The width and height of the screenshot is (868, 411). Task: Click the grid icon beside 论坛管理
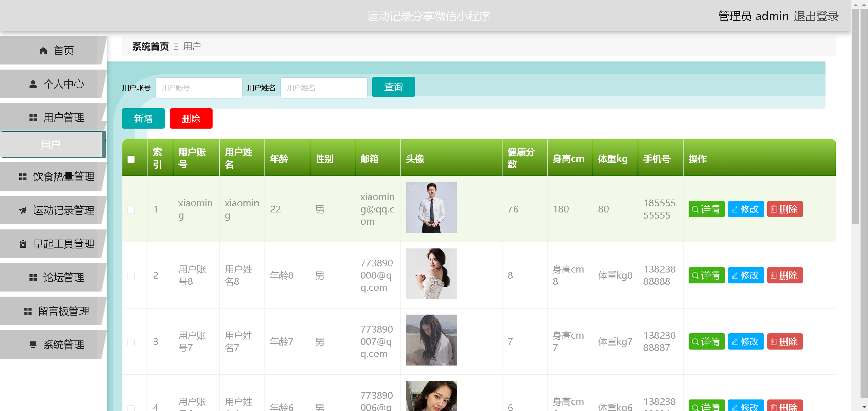(33, 278)
